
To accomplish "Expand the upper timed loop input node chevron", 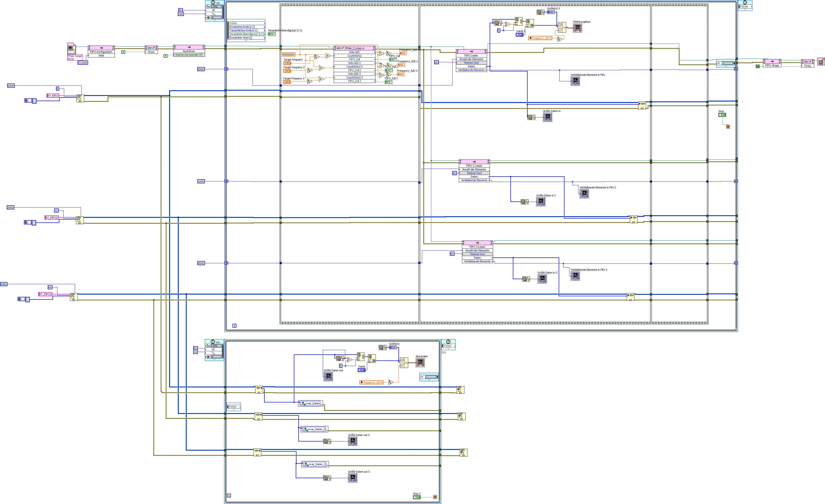I will click(x=215, y=21).
